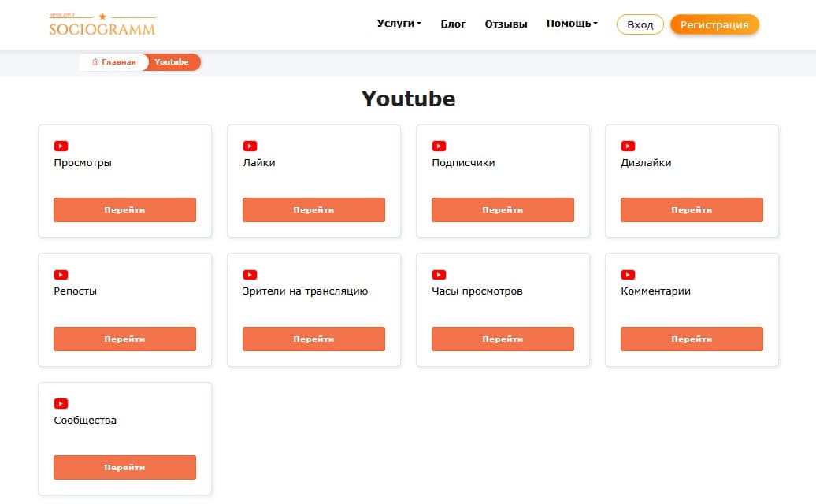Viewport: 816px width, 504px height.
Task: Click the Youtube page heading
Action: click(x=409, y=98)
